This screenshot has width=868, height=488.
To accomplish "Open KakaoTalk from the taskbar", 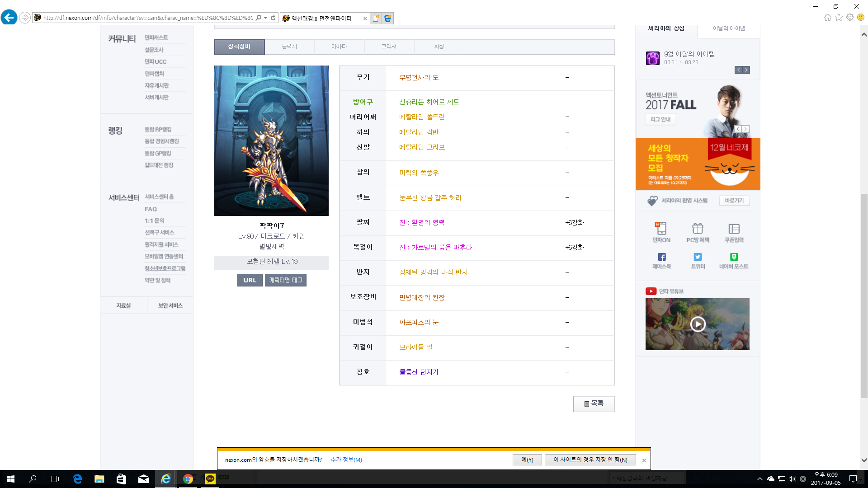I will 210,479.
